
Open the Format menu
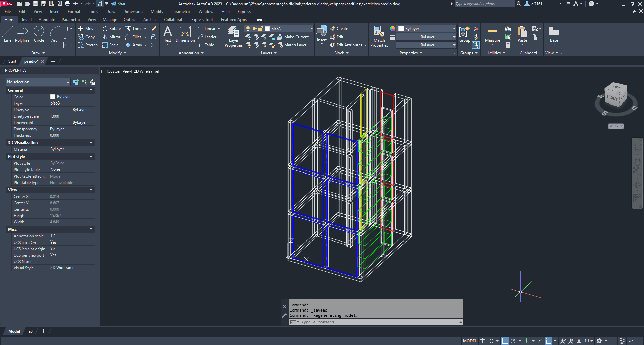(74, 12)
